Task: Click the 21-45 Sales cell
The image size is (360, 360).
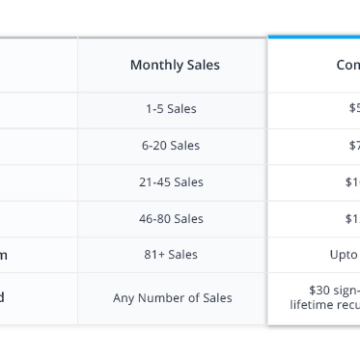Action: (x=172, y=183)
